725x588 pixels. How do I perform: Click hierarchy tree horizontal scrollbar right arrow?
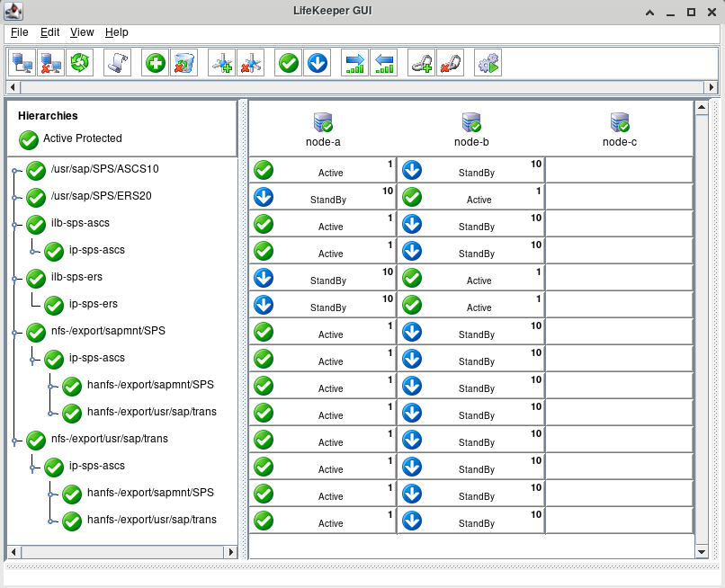(x=231, y=551)
